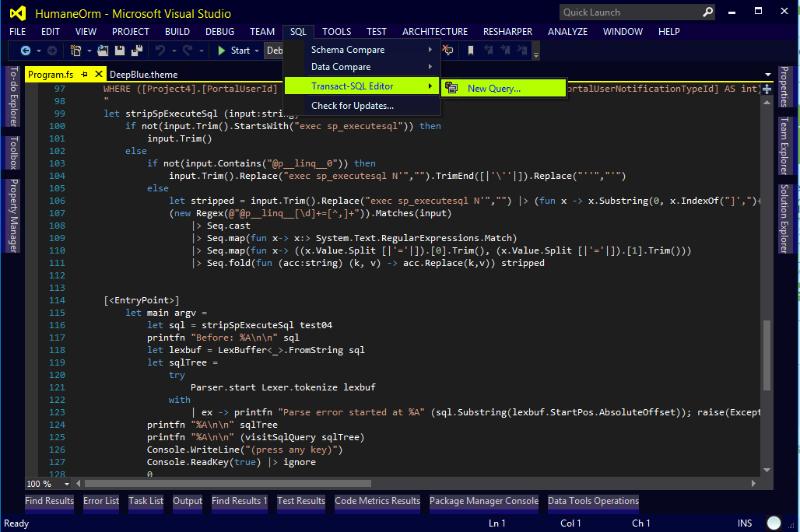Open the DEBUG menu
The width and height of the screenshot is (800, 532).
(x=219, y=32)
